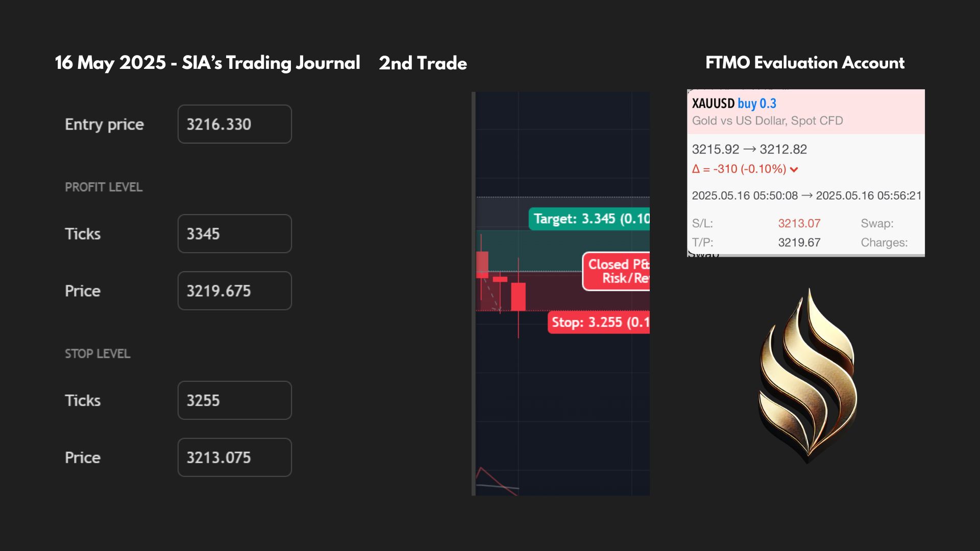Click the profit level Price field 3219.675

click(x=234, y=291)
